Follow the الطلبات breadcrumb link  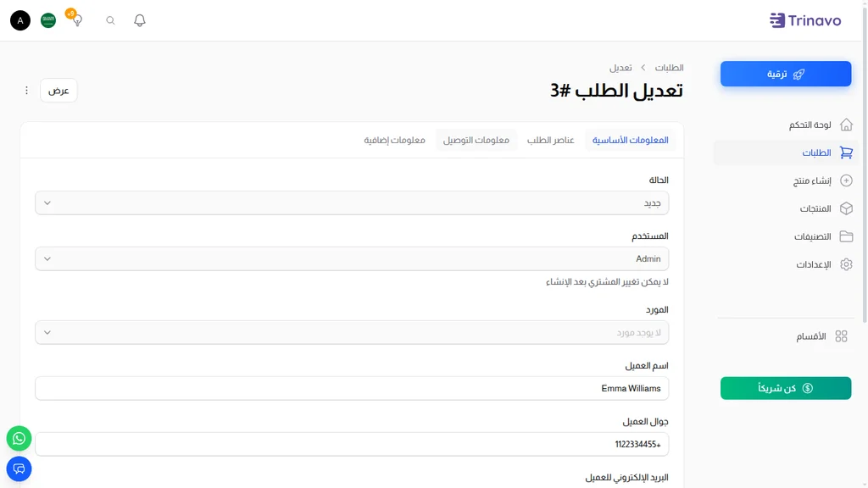coord(670,68)
